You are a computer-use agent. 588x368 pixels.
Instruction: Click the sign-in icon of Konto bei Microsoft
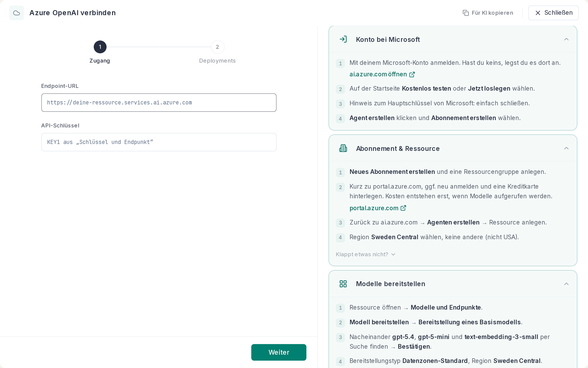pyautogui.click(x=343, y=39)
